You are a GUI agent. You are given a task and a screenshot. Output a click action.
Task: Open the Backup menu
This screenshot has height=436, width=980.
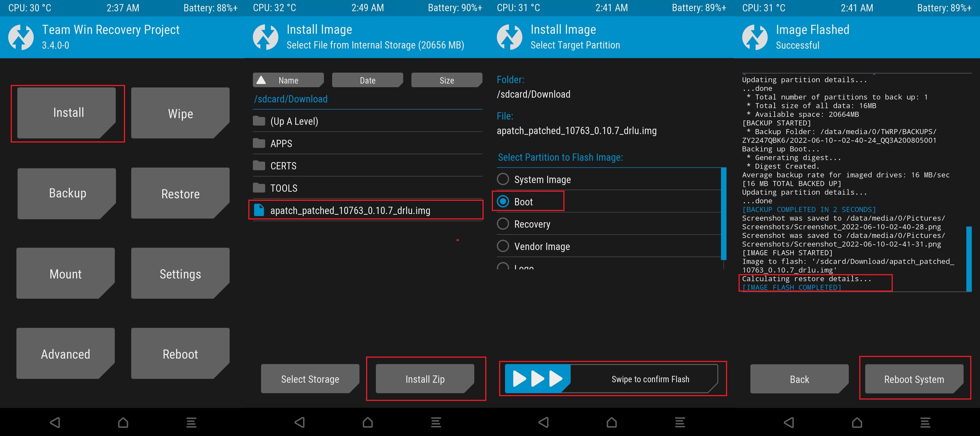click(x=67, y=194)
